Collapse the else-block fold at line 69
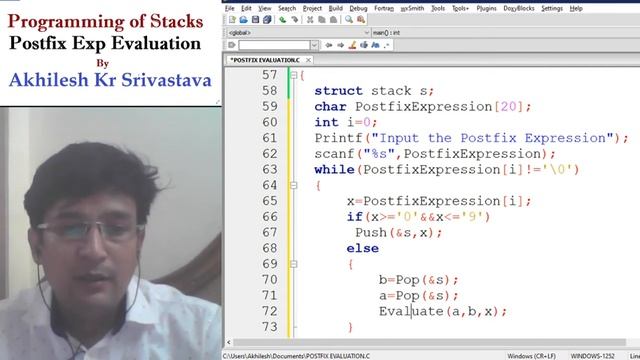The height and width of the screenshot is (360, 640). coord(293,264)
